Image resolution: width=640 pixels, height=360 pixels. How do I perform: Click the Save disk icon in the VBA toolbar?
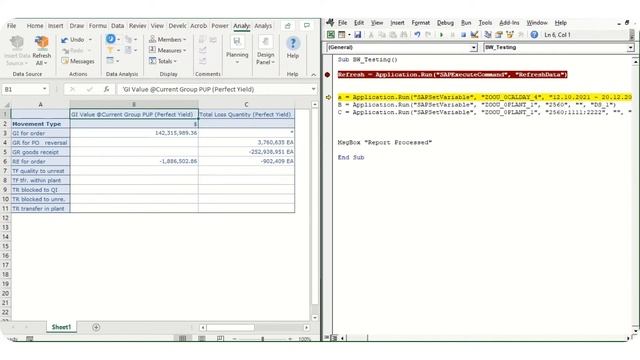coord(358,35)
